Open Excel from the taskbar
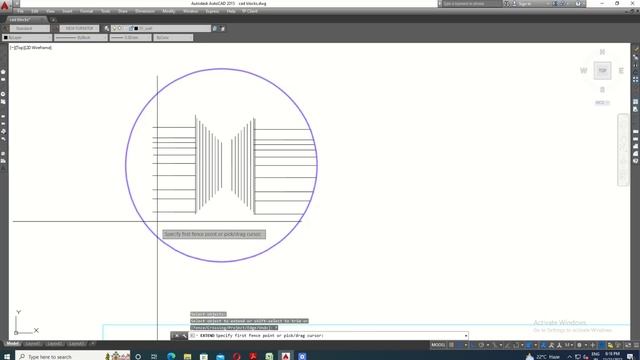Image resolution: width=640 pixels, height=360 pixels. 269,356
